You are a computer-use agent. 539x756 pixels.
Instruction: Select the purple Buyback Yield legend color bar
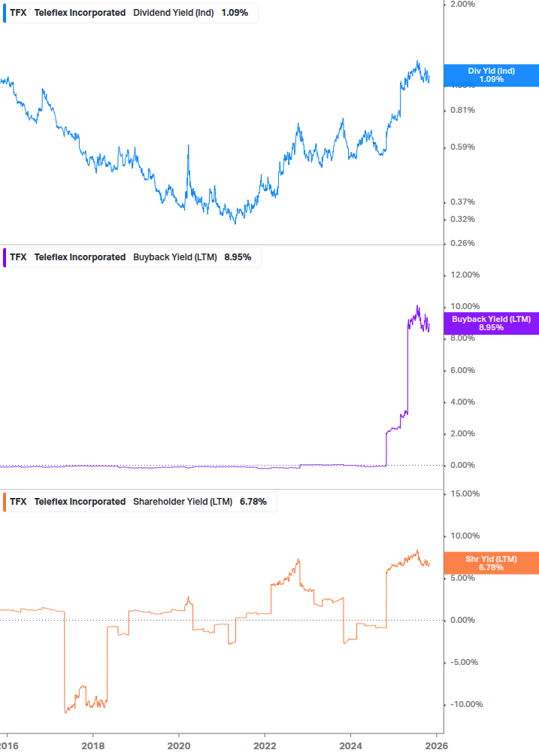5,257
